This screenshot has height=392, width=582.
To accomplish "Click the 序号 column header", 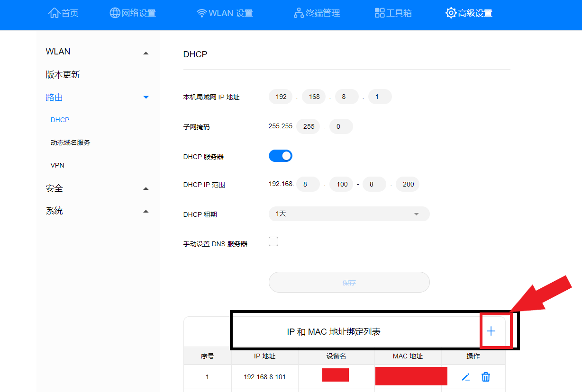I will [x=208, y=356].
